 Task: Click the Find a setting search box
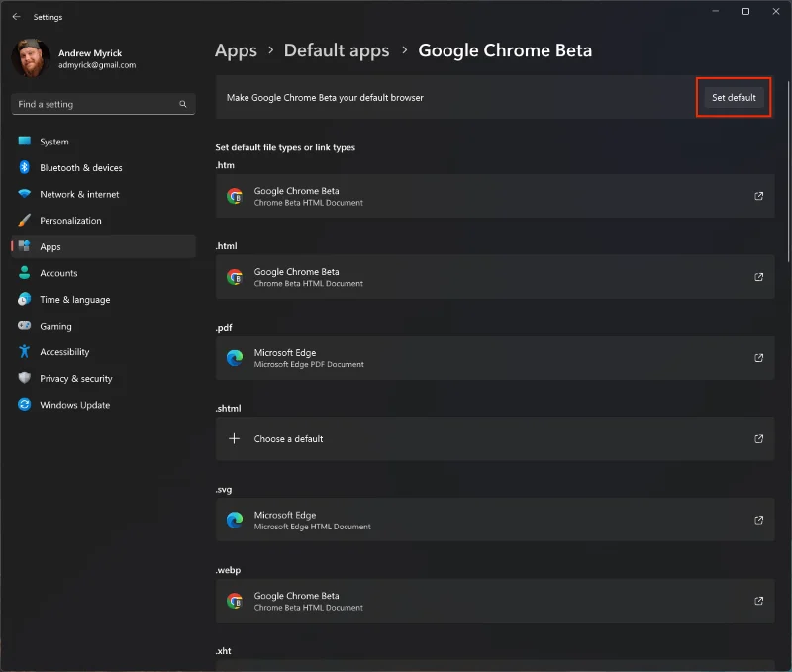103,104
